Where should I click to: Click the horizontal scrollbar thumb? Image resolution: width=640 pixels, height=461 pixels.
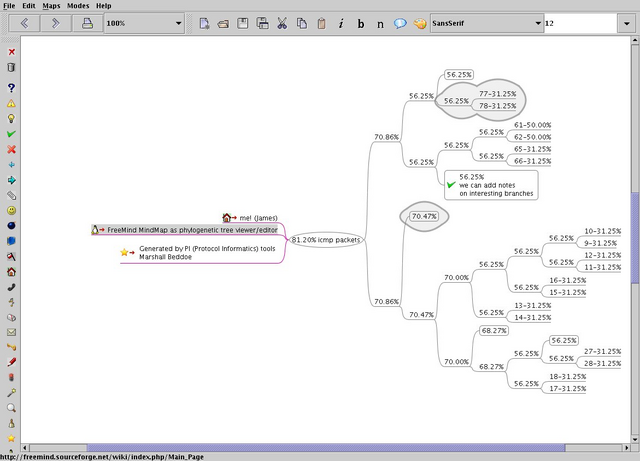click(x=326, y=448)
